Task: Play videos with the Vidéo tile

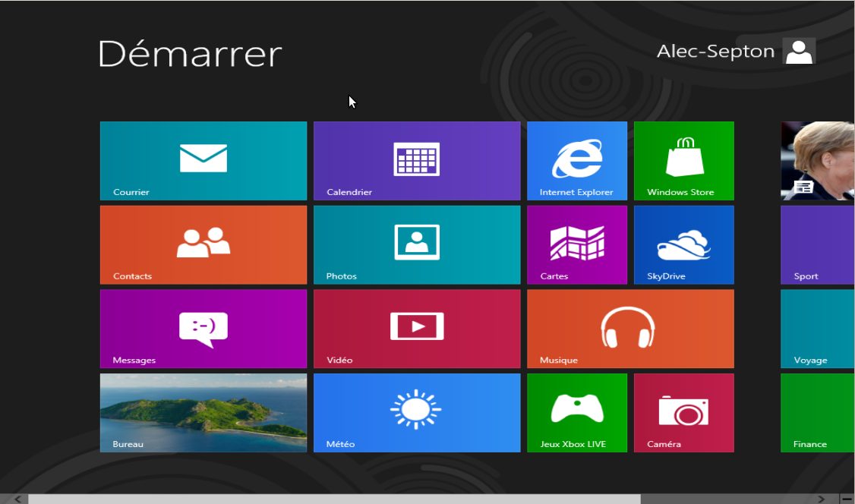Action: point(416,328)
